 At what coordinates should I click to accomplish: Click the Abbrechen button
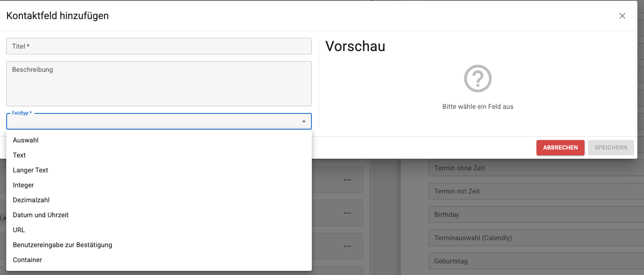(x=560, y=148)
